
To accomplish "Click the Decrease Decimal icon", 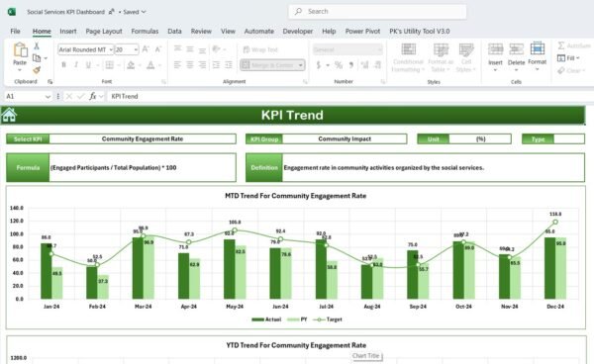I will point(377,65).
